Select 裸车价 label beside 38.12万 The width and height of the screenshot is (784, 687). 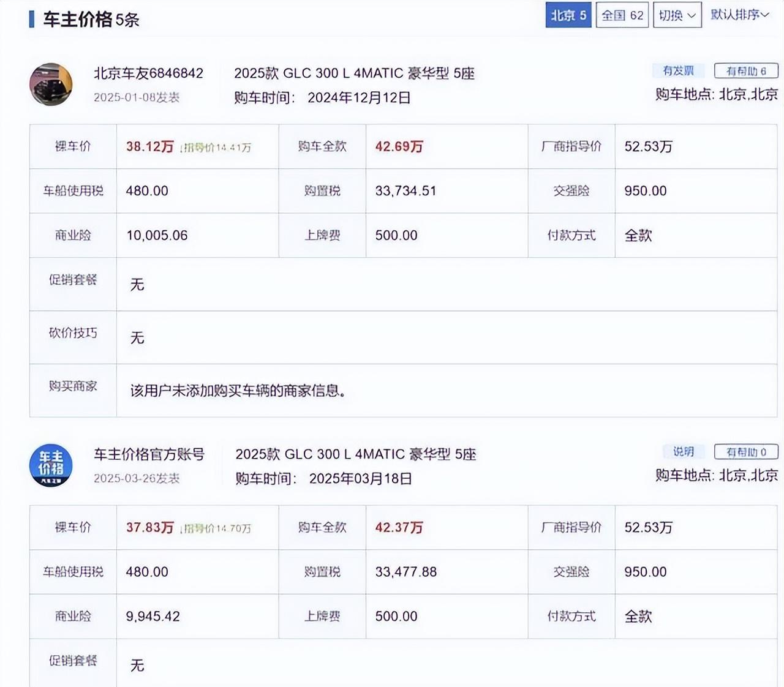73,146
